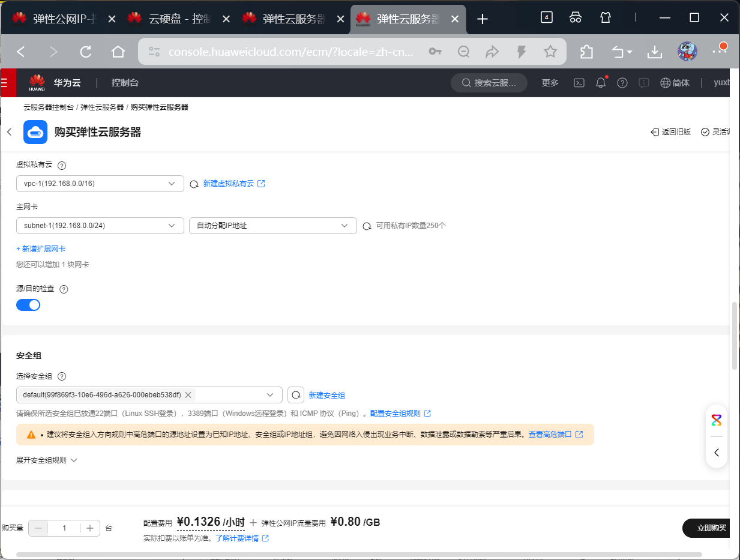Toggle the 源/目的检查 switch
The height and width of the screenshot is (560, 740).
tap(28, 305)
